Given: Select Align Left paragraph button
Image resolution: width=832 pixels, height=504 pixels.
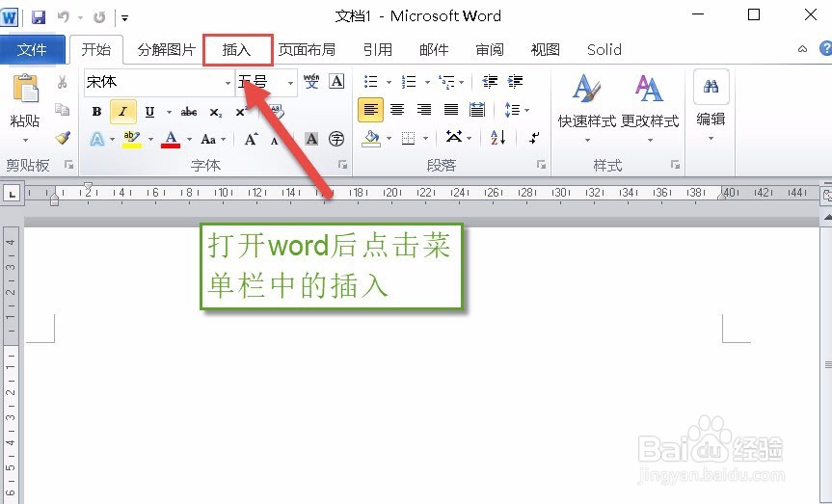Looking at the screenshot, I should coord(370,110).
